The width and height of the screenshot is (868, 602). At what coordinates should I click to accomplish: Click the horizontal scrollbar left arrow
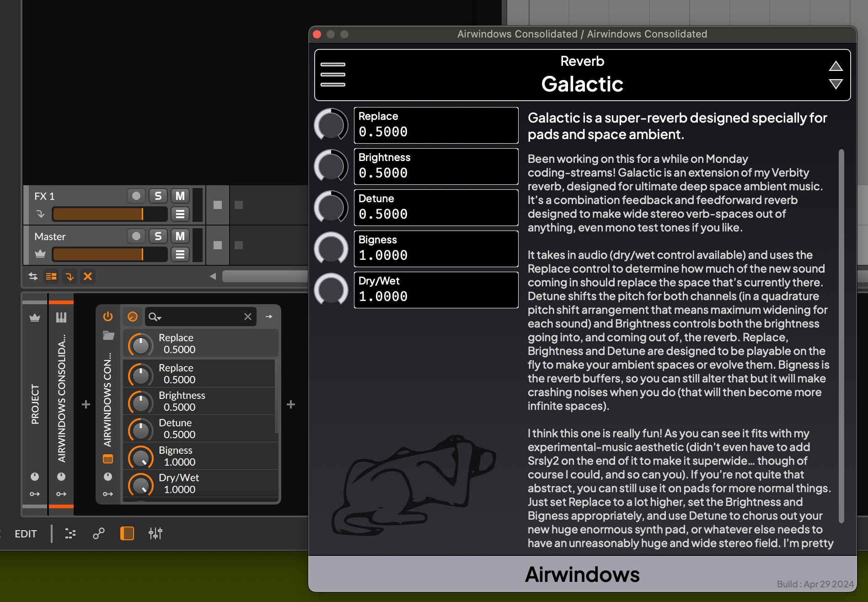coord(213,276)
